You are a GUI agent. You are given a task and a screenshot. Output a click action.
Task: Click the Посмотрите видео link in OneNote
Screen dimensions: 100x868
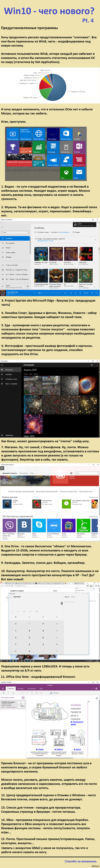point(77,723)
